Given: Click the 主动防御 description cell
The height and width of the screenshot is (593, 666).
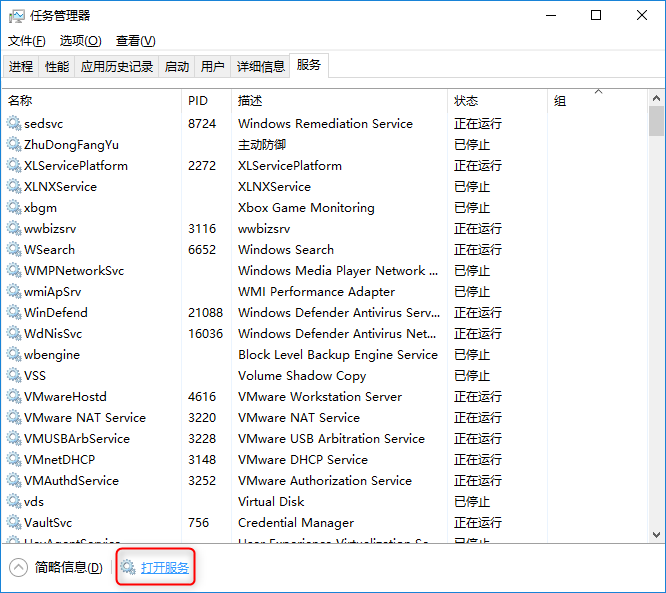Looking at the screenshot, I should [x=262, y=144].
